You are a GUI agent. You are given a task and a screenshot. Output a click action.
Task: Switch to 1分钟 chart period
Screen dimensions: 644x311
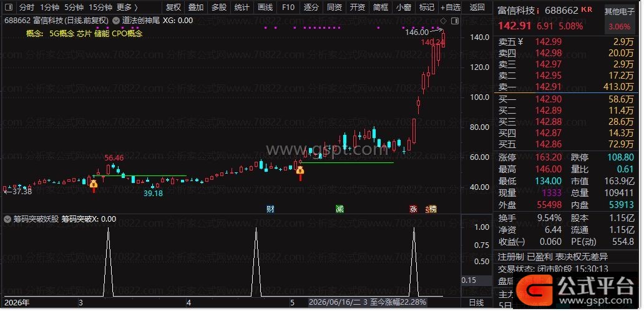[x=49, y=7]
